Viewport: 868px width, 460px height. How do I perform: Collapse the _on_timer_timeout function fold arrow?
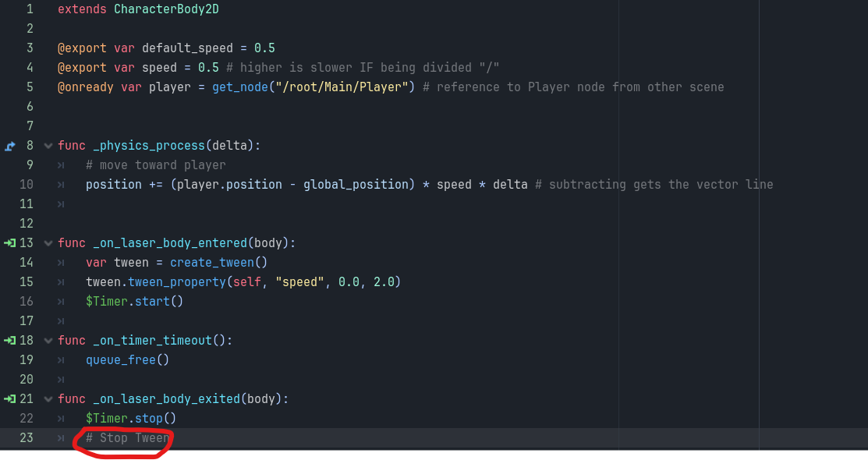point(48,341)
